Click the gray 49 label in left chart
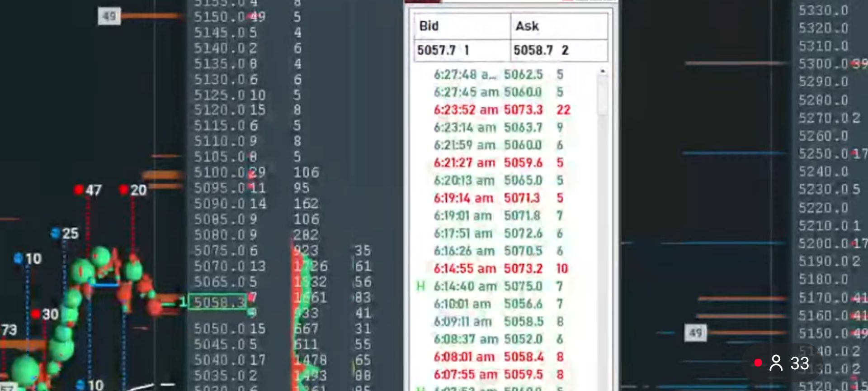 pyautogui.click(x=109, y=17)
